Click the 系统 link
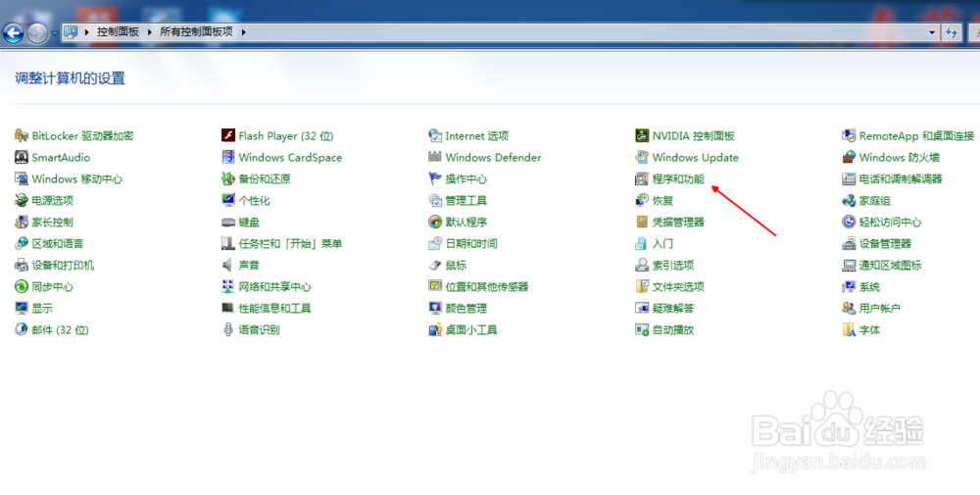The image size is (980, 495). pos(869,287)
